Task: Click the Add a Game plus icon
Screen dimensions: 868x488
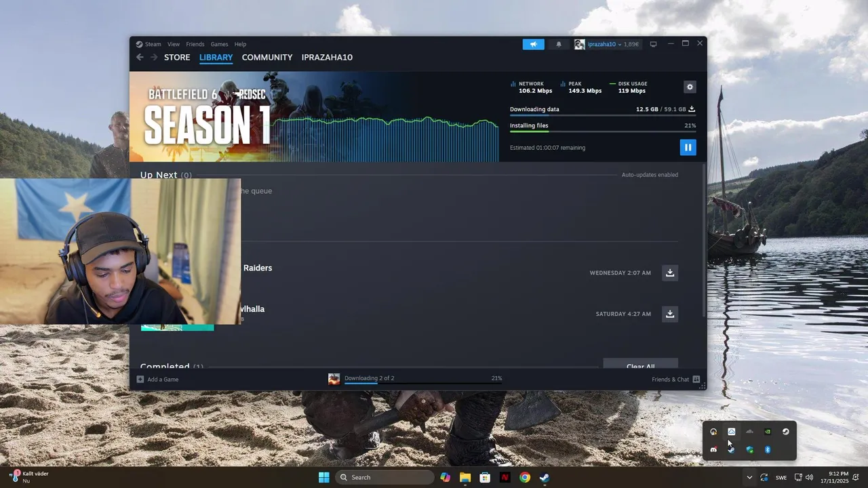Action: click(x=140, y=380)
